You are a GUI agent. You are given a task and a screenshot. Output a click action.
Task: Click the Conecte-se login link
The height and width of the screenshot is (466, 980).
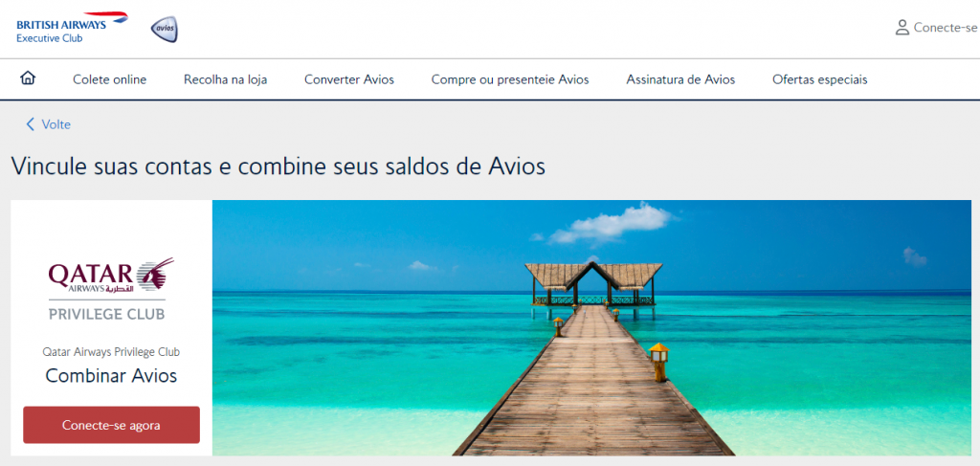(x=945, y=28)
